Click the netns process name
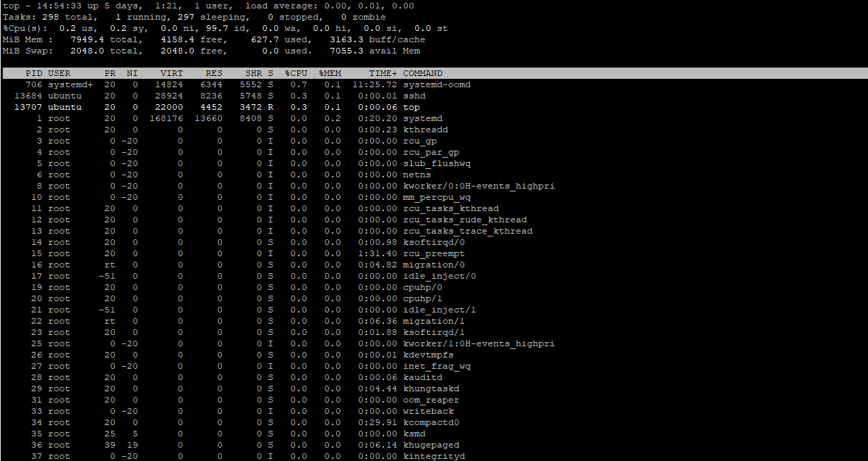This screenshot has height=461, width=868. pos(417,175)
